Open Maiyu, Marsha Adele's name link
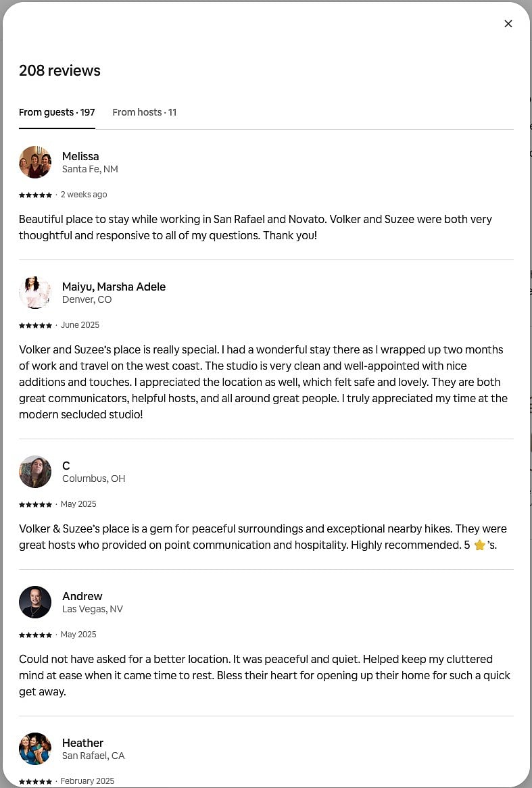This screenshot has height=788, width=532. click(x=114, y=287)
